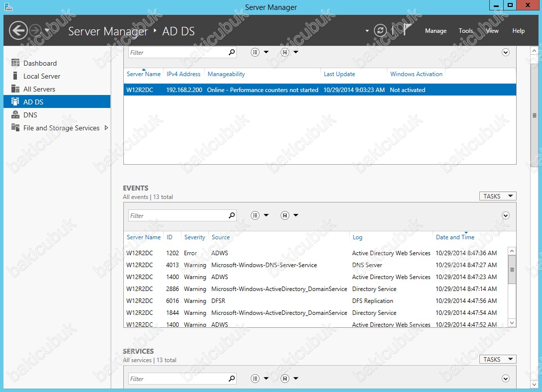Click the File and Storage Services icon
The width and height of the screenshot is (542, 392).
15,127
